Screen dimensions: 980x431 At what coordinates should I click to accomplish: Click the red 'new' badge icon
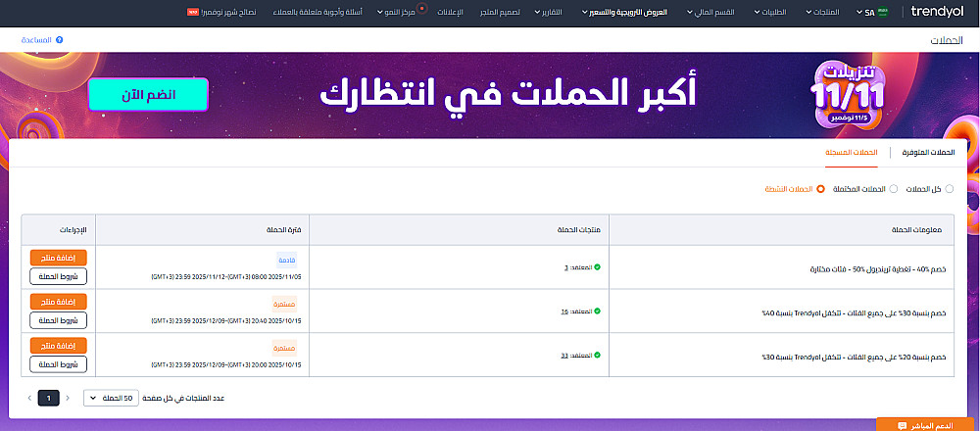pos(192,12)
